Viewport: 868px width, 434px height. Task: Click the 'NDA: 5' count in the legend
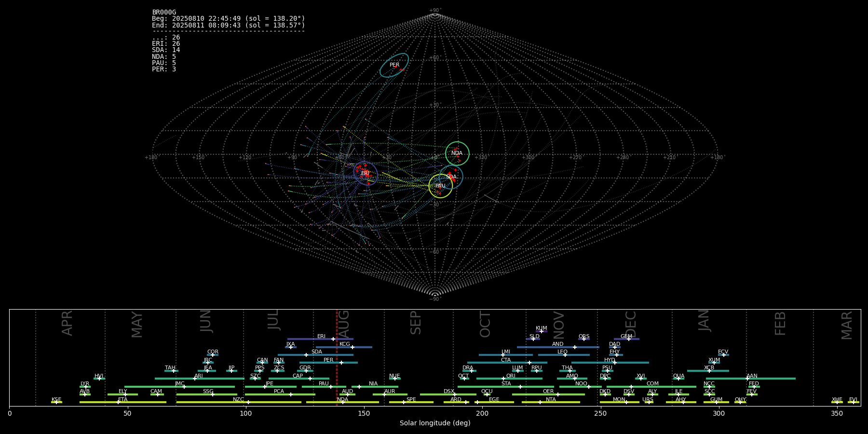164,57
